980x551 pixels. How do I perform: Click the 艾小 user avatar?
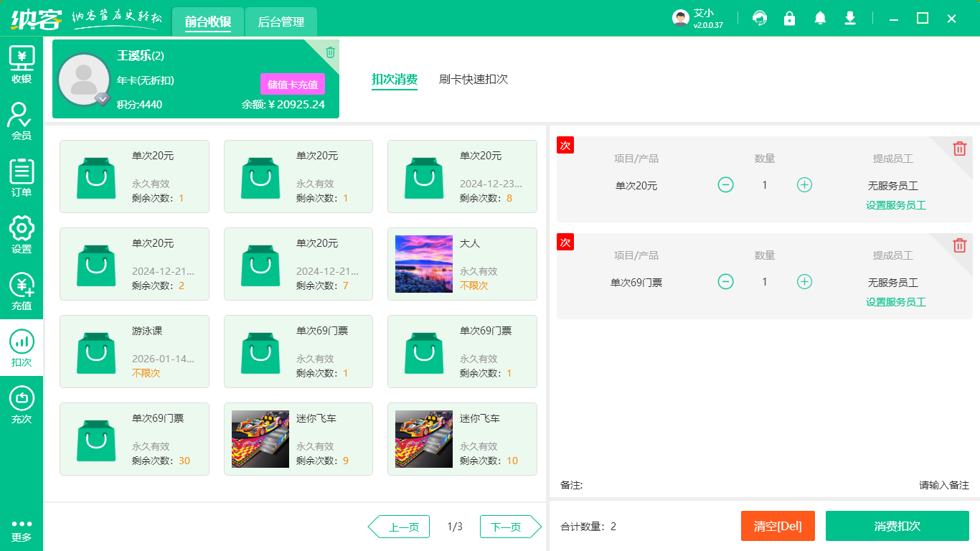tap(681, 19)
